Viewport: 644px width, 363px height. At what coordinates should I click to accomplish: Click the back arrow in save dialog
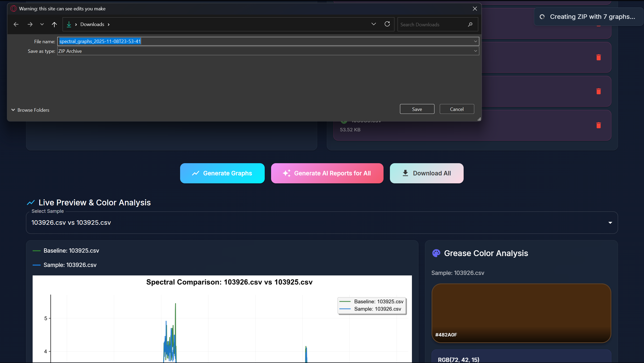pyautogui.click(x=16, y=24)
